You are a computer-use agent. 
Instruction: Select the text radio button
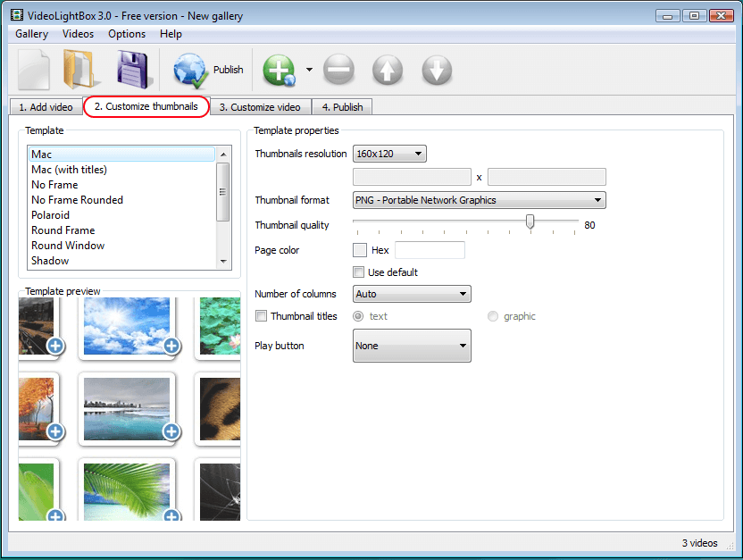coord(358,316)
